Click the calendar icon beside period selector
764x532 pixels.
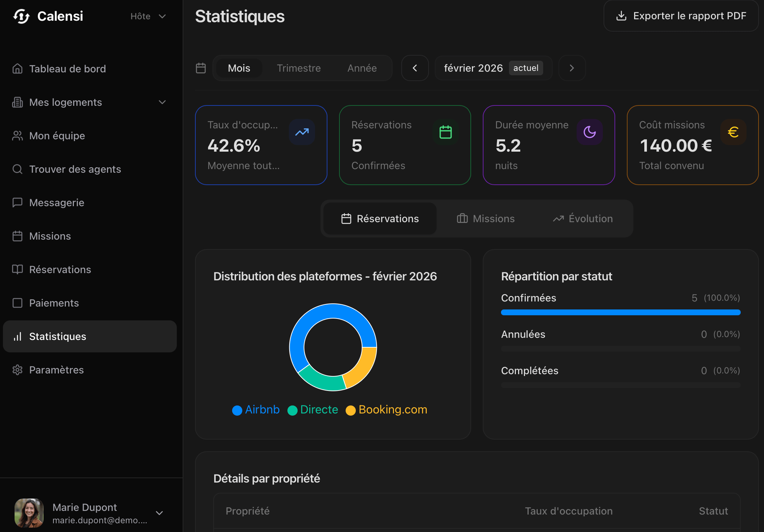(x=201, y=68)
